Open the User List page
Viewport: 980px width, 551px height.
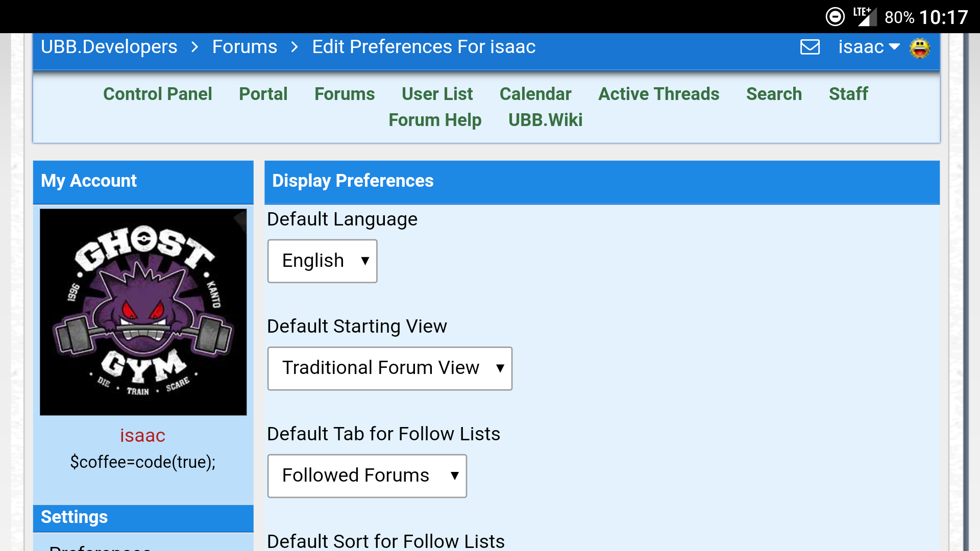pyautogui.click(x=437, y=94)
